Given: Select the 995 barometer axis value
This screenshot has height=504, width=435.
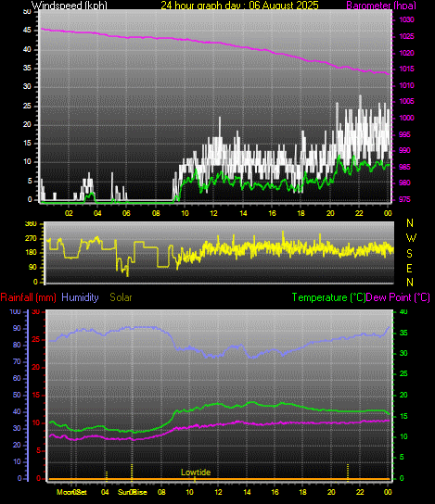Looking at the screenshot, I should [404, 134].
